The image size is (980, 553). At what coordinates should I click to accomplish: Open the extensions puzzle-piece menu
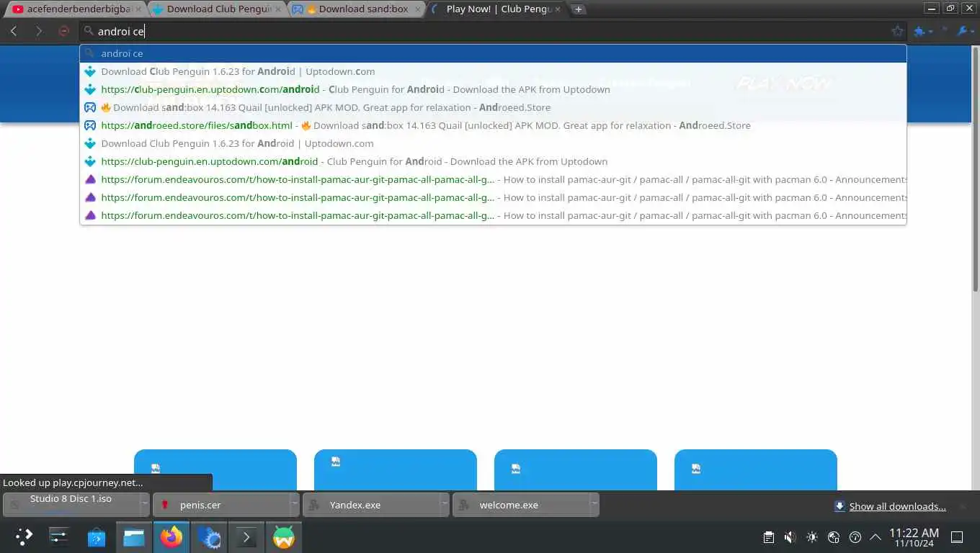922,31
